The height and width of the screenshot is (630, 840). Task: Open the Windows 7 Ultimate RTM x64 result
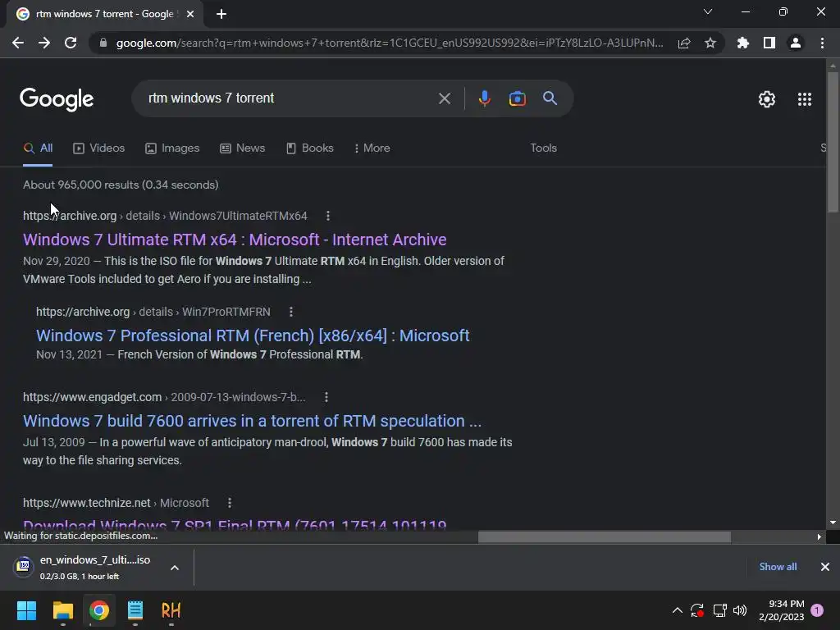(234, 240)
